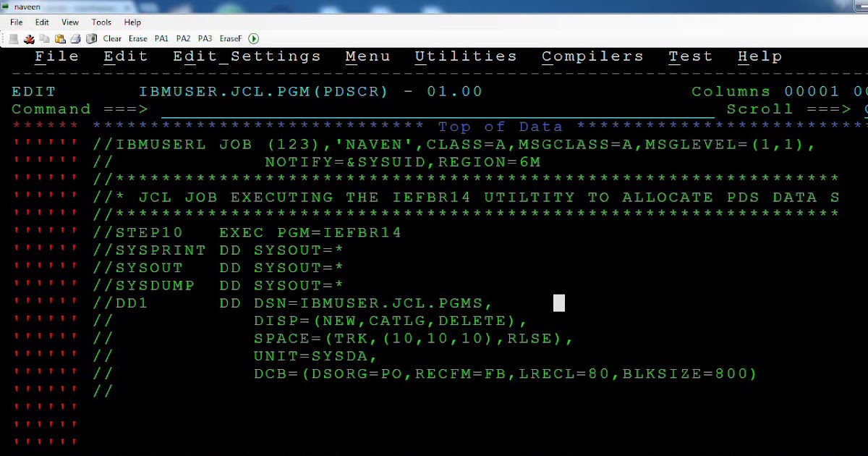Screen dimensions: 868x456
Task: Open the Tools menu
Action: [x=101, y=22]
